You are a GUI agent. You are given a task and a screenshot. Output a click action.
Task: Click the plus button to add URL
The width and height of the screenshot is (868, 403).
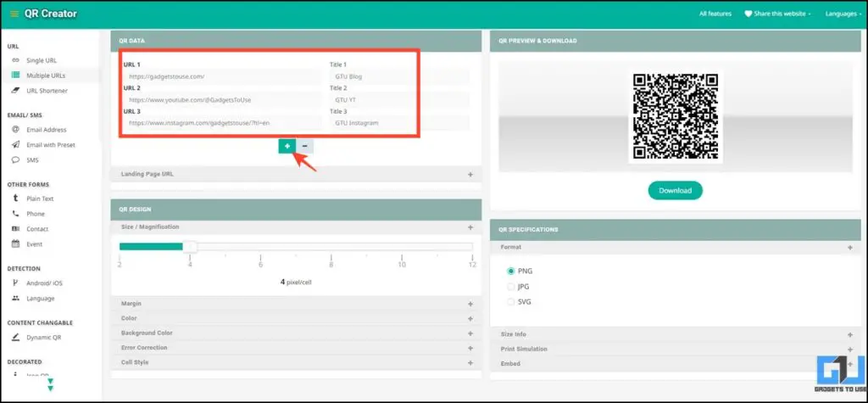point(287,146)
